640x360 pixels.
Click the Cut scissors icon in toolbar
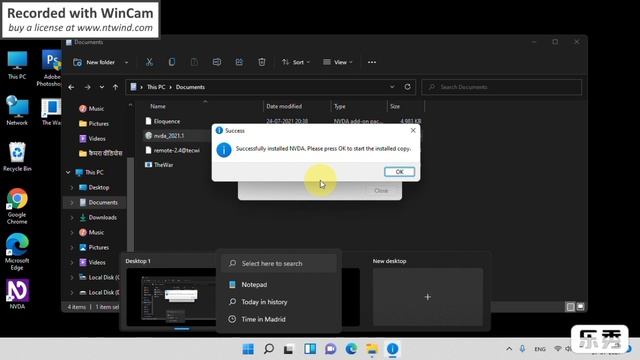[x=149, y=62]
